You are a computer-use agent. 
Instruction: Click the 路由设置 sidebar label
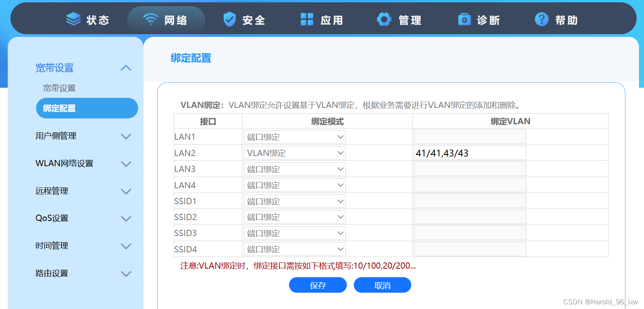click(x=52, y=273)
